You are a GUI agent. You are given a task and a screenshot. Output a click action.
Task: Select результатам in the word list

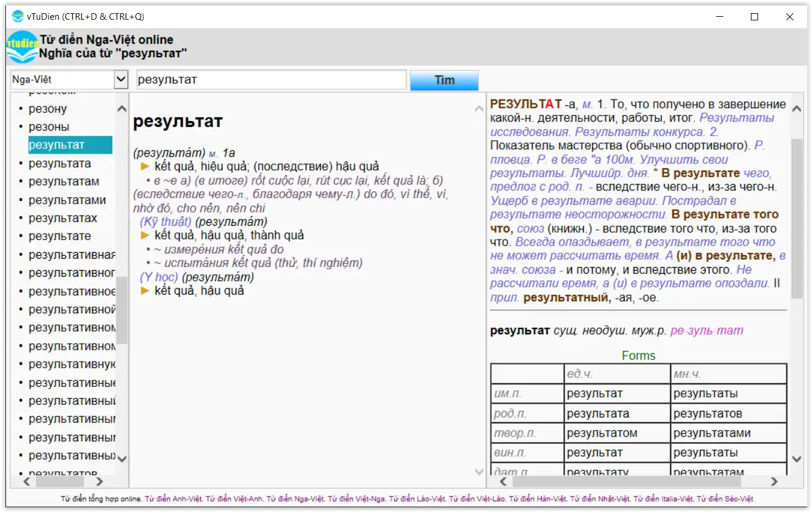[64, 181]
